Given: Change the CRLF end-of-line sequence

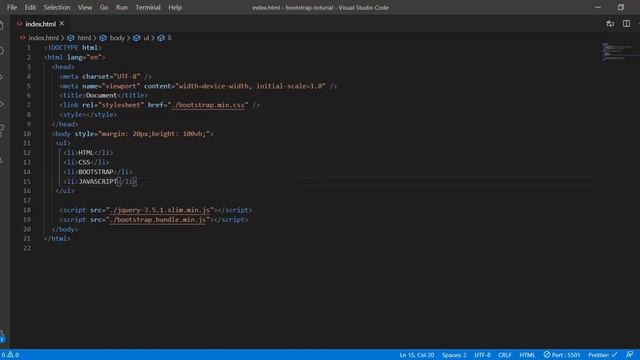Looking at the screenshot, I should [x=505, y=355].
